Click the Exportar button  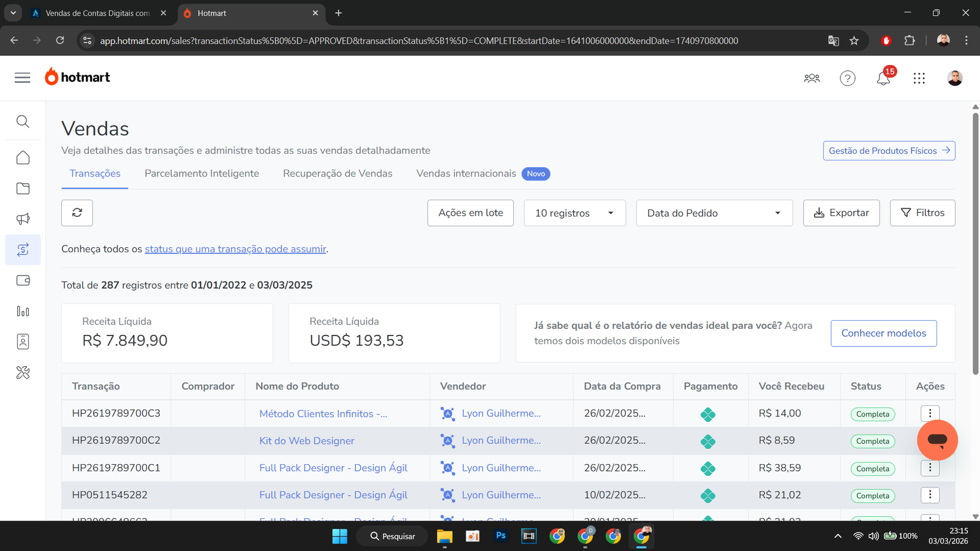[841, 213]
